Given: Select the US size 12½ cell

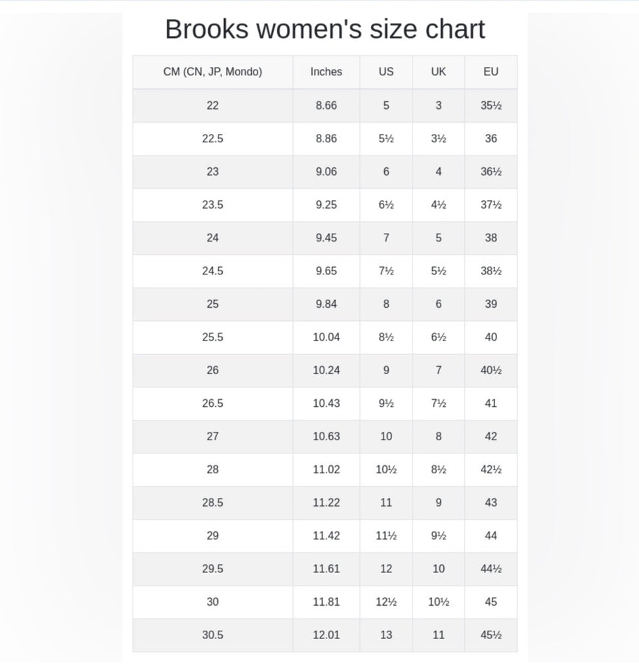Looking at the screenshot, I should 386,602.
